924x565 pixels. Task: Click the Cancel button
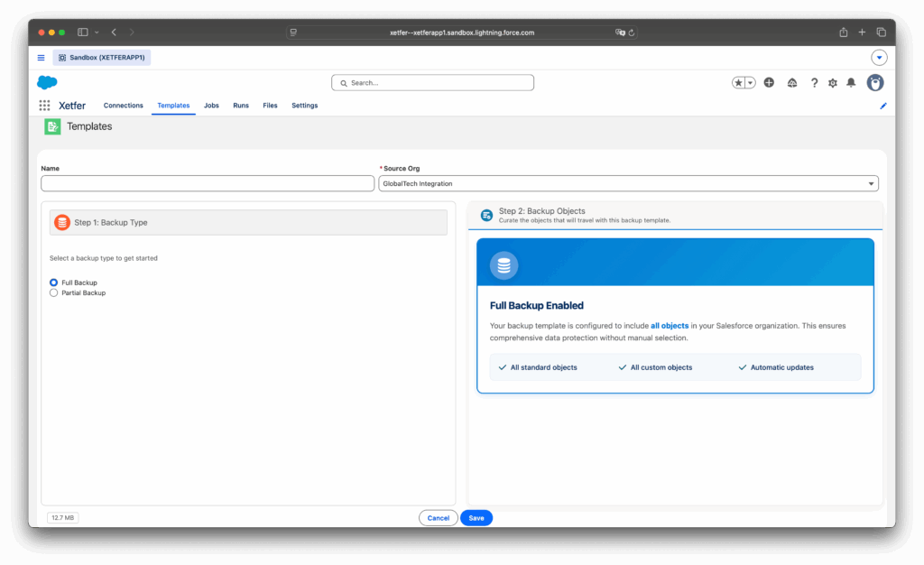439,518
